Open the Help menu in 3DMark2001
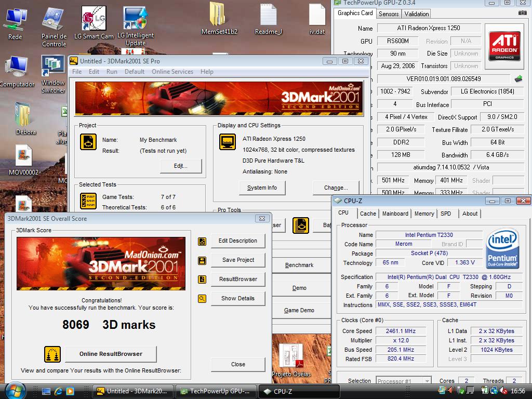Image resolution: width=532 pixels, height=399 pixels. 207,72
